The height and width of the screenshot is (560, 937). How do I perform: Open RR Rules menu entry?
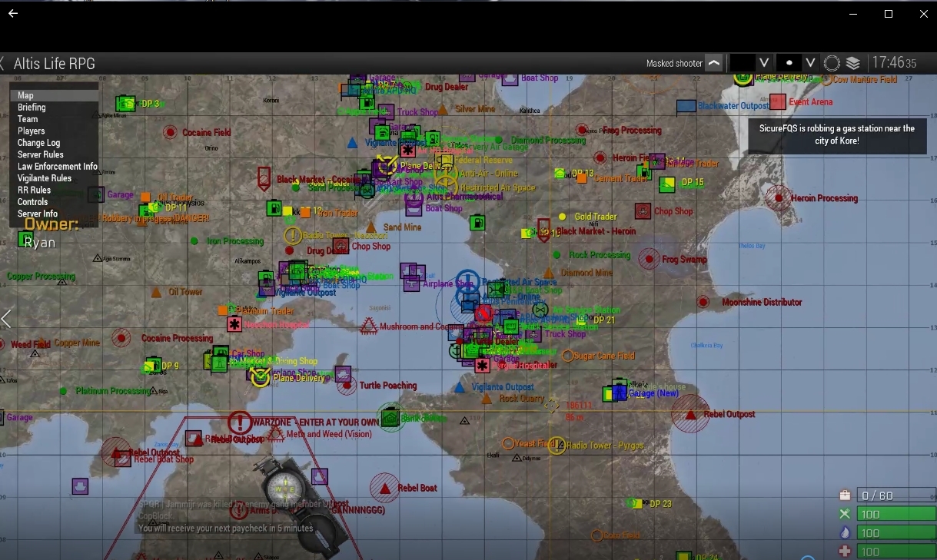[54, 190]
